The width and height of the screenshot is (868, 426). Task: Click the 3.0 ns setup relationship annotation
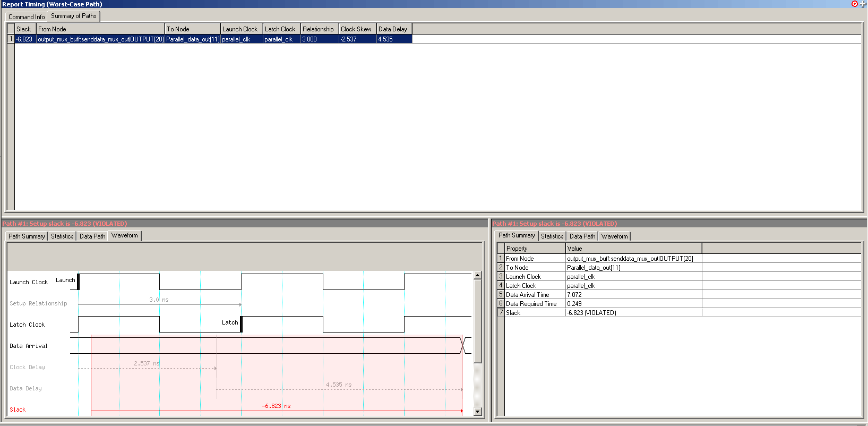point(159,300)
